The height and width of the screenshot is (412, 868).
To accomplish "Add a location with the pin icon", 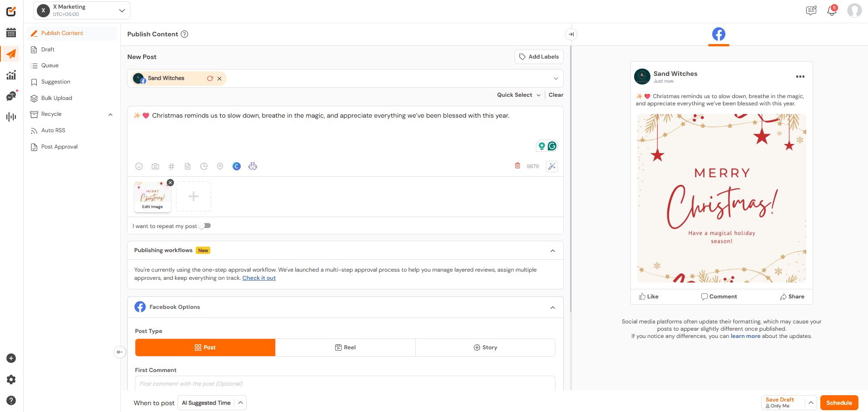I will (220, 166).
